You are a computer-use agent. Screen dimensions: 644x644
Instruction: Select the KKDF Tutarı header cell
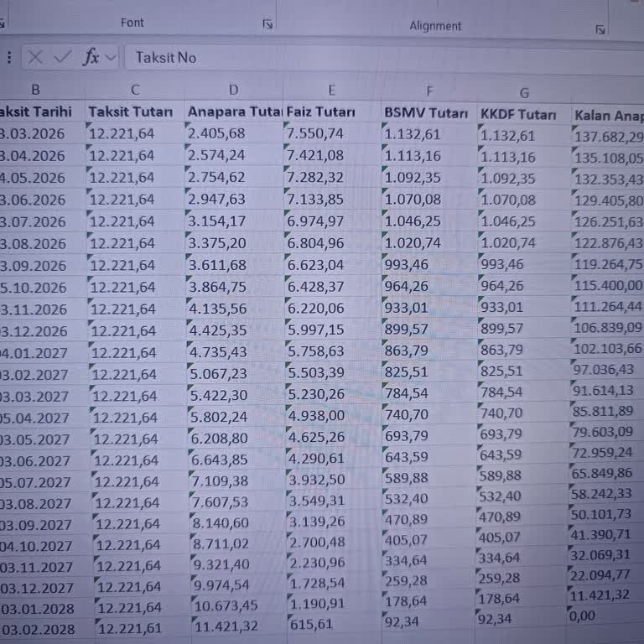(x=524, y=114)
